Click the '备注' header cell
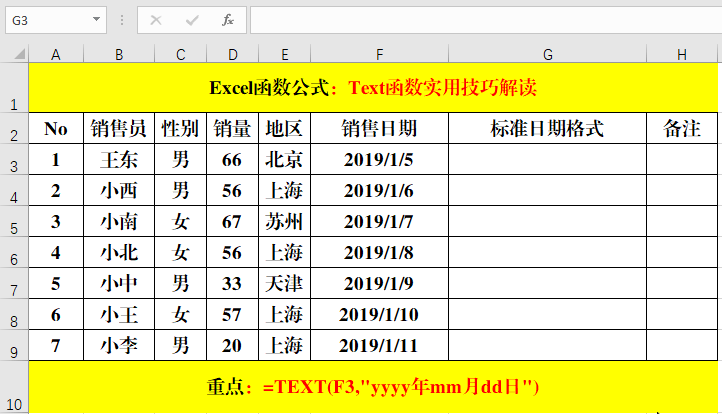This screenshot has height=414, width=722. pyautogui.click(x=682, y=128)
